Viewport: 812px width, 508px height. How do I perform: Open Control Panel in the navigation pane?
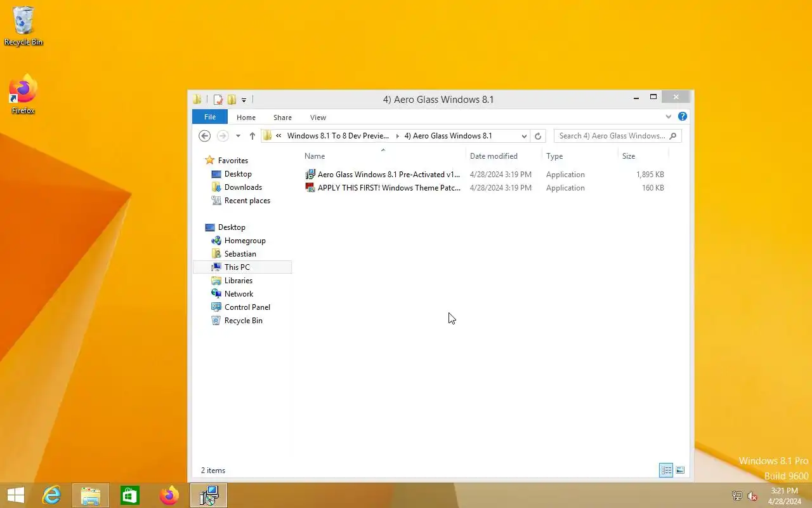pos(247,307)
